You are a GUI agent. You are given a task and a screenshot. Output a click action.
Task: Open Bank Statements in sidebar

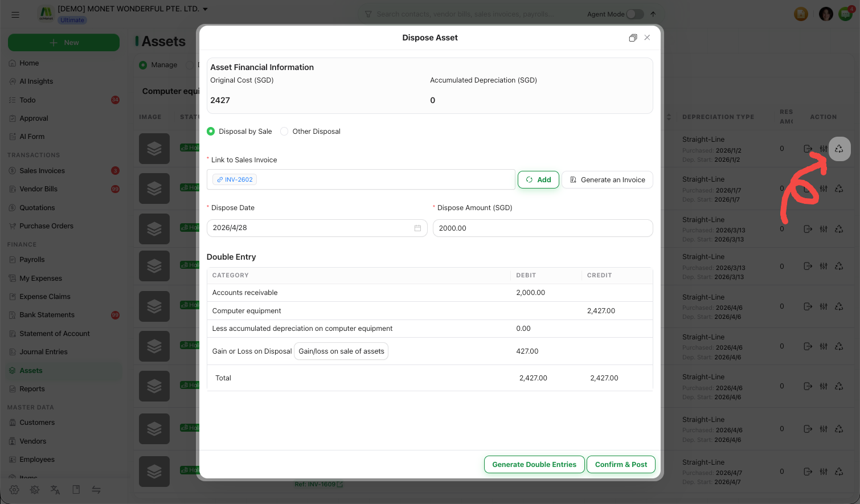coord(47,315)
